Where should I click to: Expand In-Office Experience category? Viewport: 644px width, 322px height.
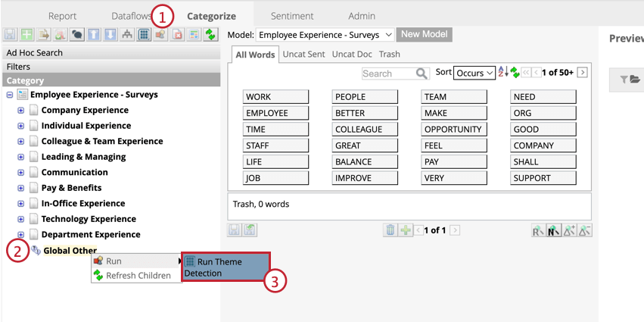click(20, 204)
